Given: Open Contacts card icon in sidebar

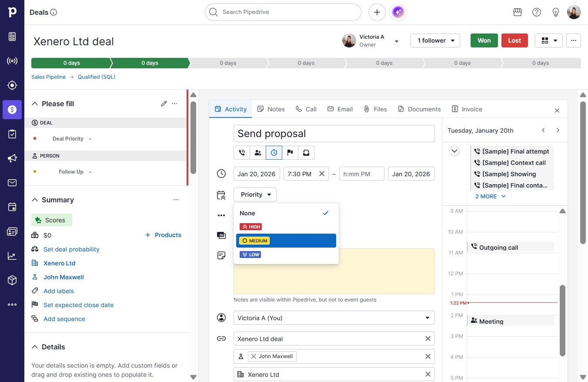Looking at the screenshot, I should click(12, 231).
